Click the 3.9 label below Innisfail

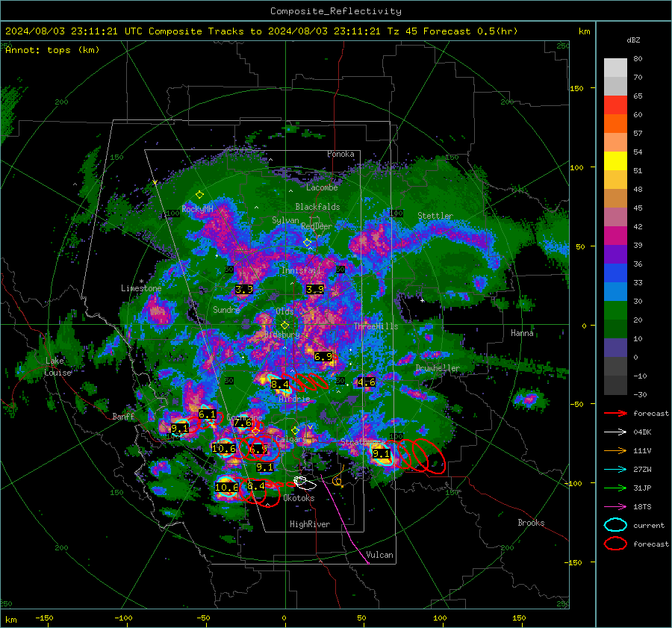click(315, 289)
